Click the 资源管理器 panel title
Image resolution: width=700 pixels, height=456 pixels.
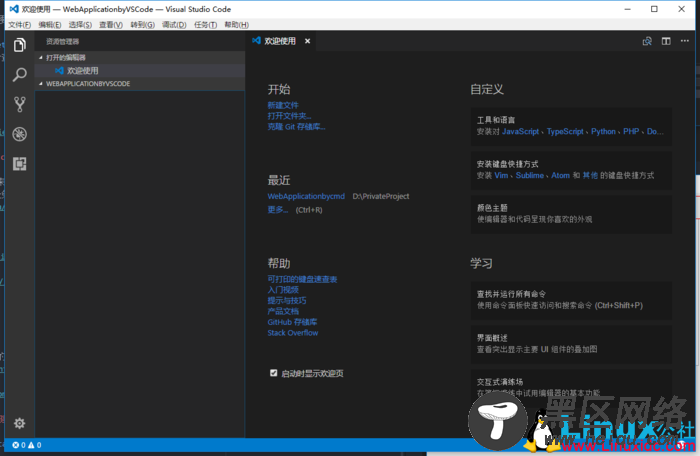point(62,42)
